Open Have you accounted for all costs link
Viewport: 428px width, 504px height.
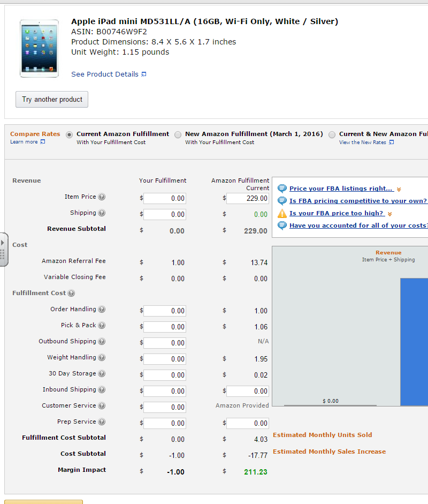point(358,225)
